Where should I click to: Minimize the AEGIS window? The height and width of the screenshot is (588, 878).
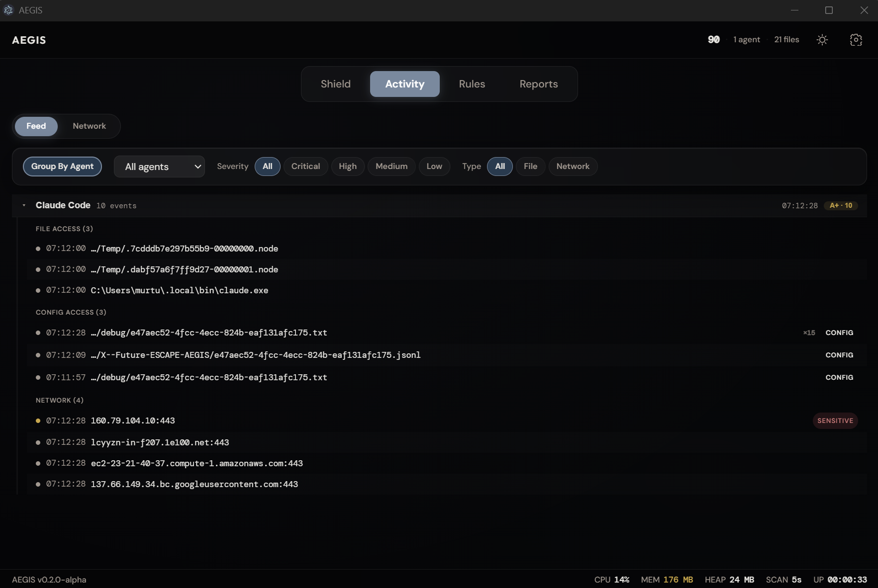[794, 10]
